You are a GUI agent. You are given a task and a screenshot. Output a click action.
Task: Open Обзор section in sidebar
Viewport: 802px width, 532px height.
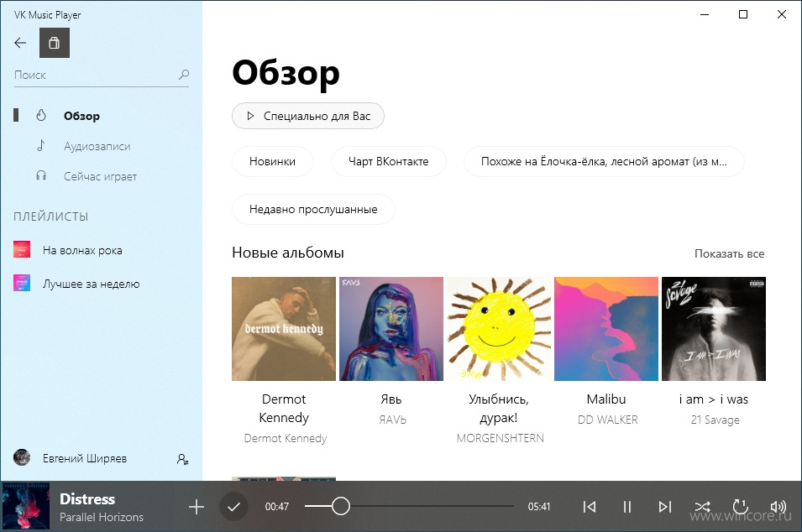point(81,116)
